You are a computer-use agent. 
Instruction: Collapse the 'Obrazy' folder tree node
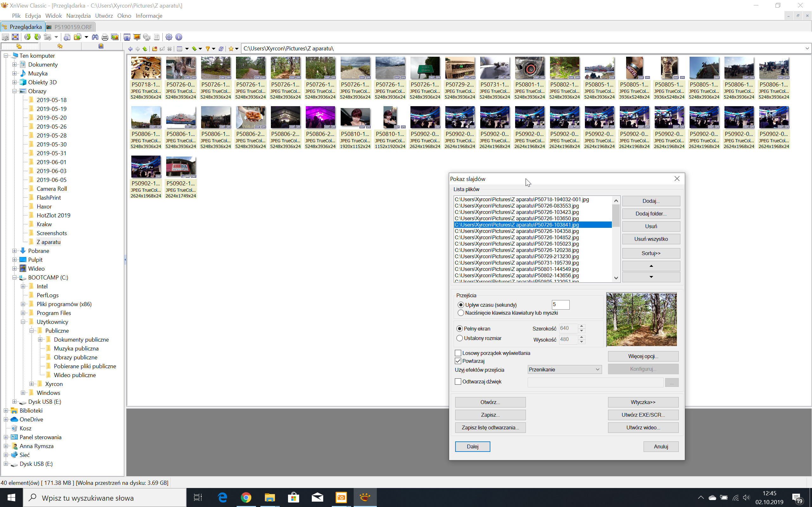coord(14,91)
